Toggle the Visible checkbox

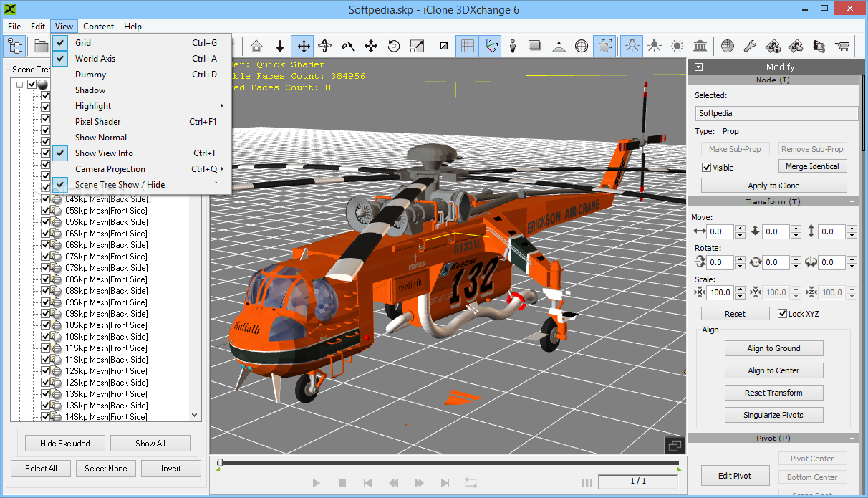(707, 168)
